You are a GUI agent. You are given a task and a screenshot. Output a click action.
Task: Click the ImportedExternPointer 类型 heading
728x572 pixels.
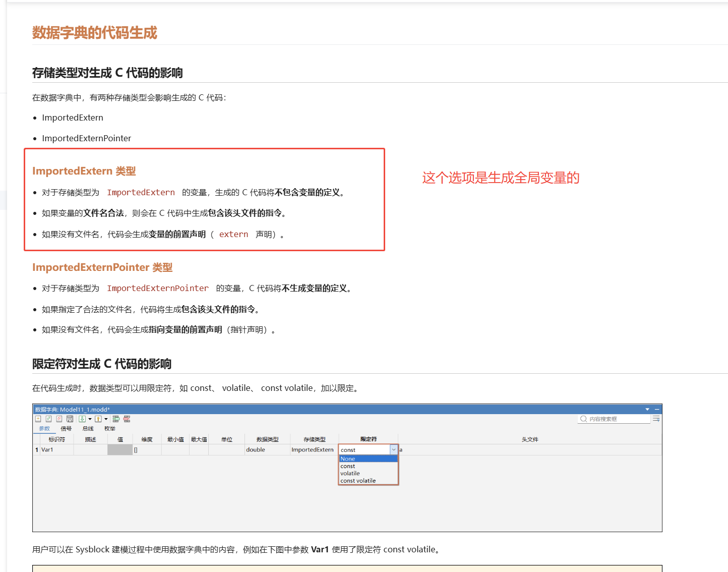coord(102,267)
